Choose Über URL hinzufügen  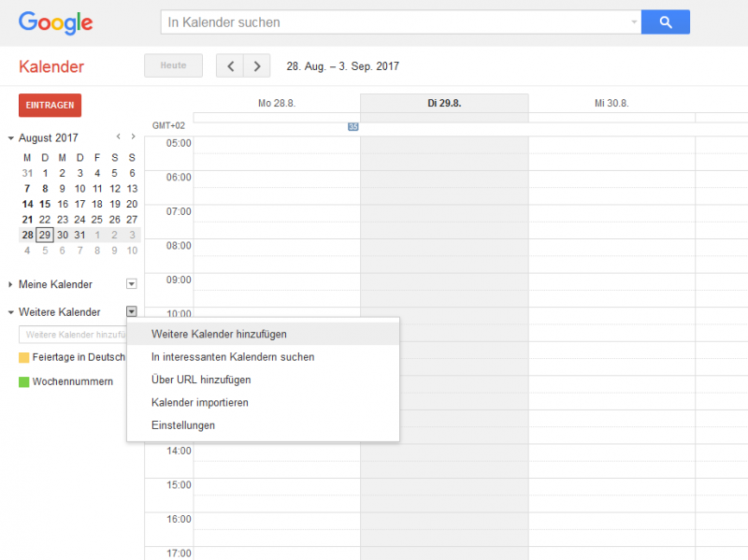(x=263, y=380)
